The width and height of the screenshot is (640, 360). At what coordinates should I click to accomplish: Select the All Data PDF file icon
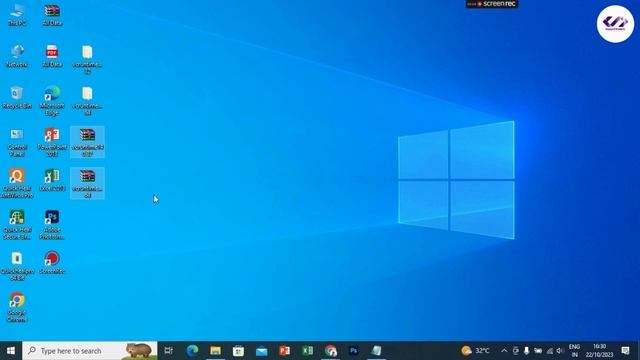tap(52, 56)
